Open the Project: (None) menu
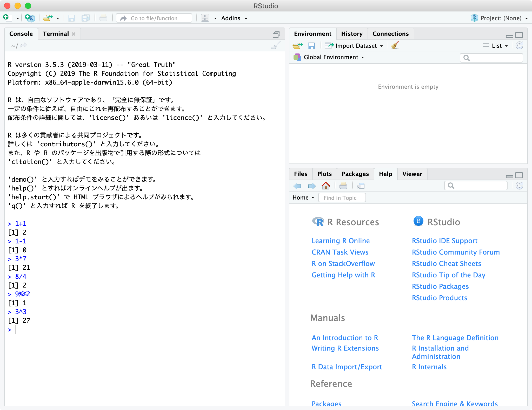The image size is (532, 410). coord(499,18)
